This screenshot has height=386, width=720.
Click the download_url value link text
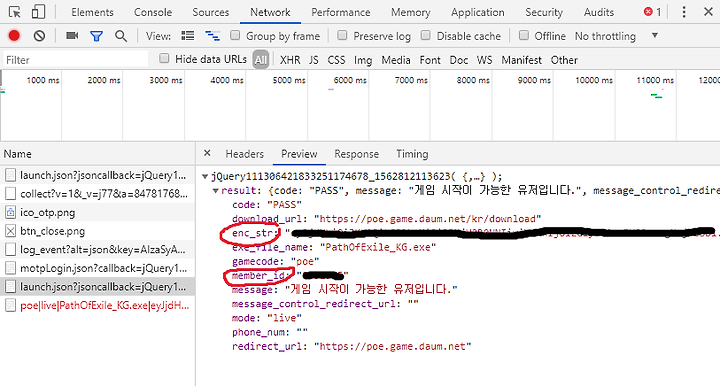click(x=428, y=219)
